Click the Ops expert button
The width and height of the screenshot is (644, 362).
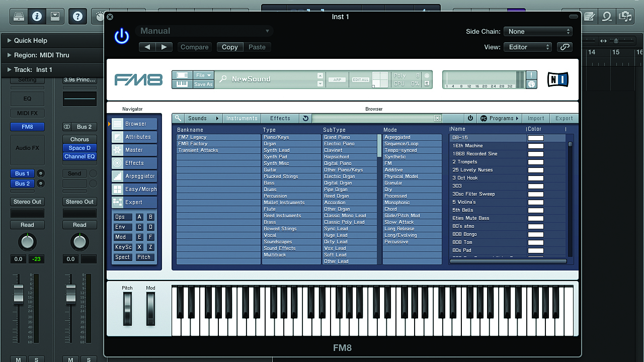(x=123, y=217)
